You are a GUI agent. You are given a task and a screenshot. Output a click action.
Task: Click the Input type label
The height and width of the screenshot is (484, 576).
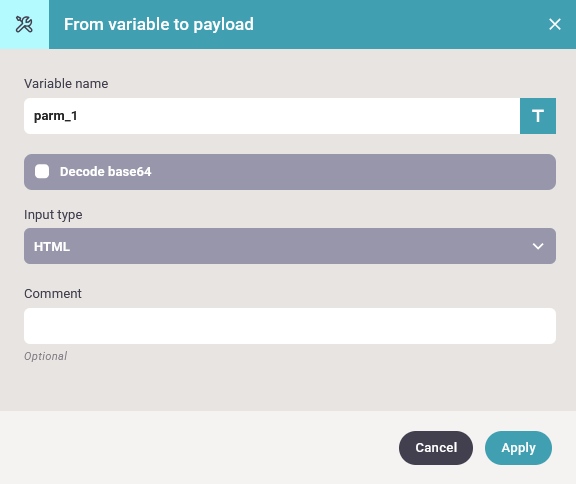(x=53, y=214)
